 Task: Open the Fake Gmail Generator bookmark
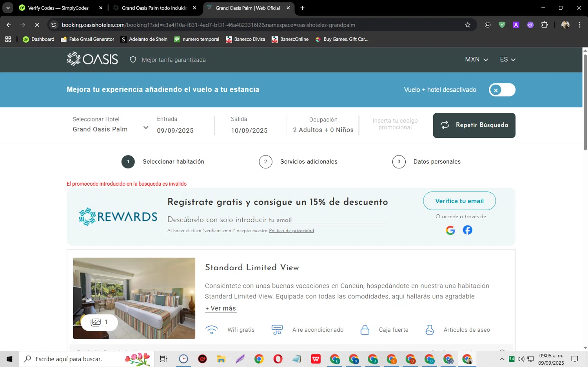(87, 39)
